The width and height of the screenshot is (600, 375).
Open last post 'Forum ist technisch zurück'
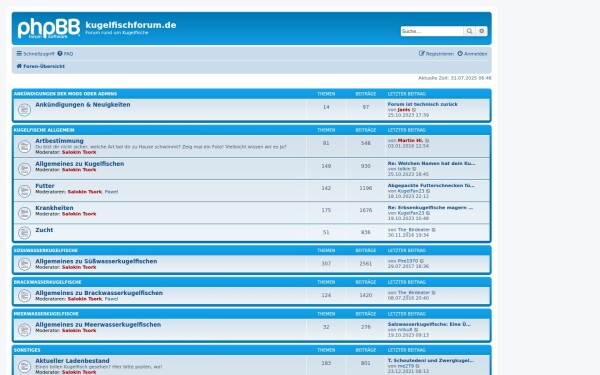coord(422,104)
